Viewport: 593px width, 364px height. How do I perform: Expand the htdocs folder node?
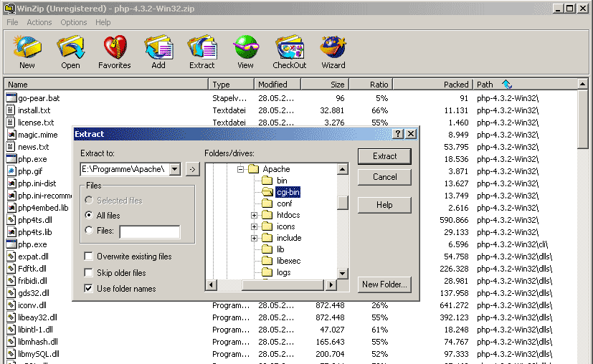(254, 215)
